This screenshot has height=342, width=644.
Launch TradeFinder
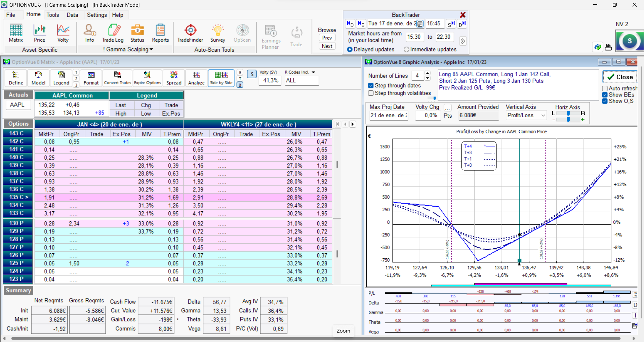190,33
